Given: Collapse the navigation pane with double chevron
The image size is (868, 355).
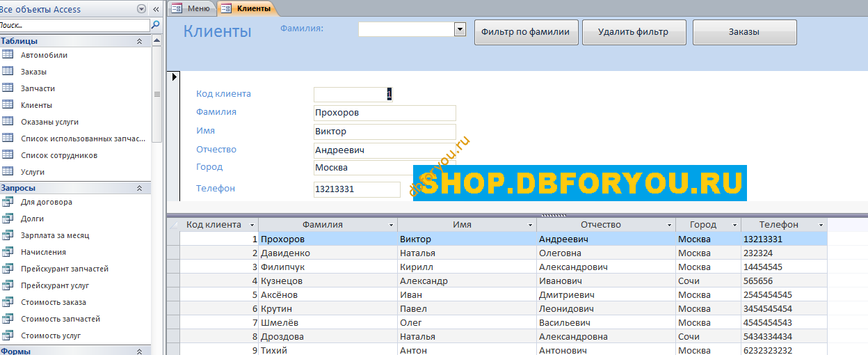Looking at the screenshot, I should click(x=156, y=9).
